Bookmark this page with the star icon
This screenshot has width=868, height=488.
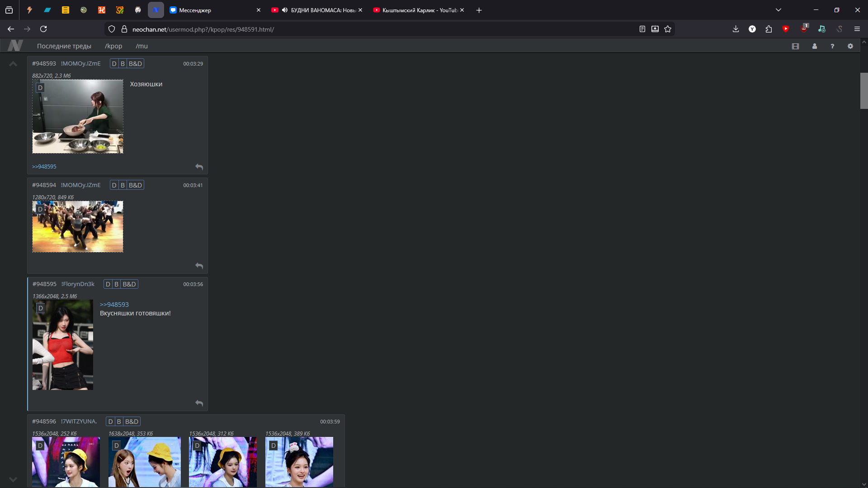click(668, 29)
